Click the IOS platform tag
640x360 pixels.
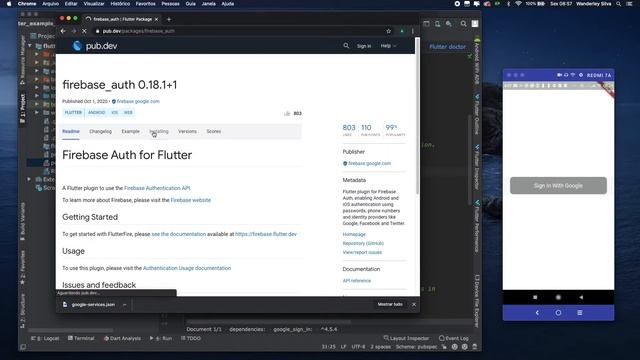click(x=115, y=113)
